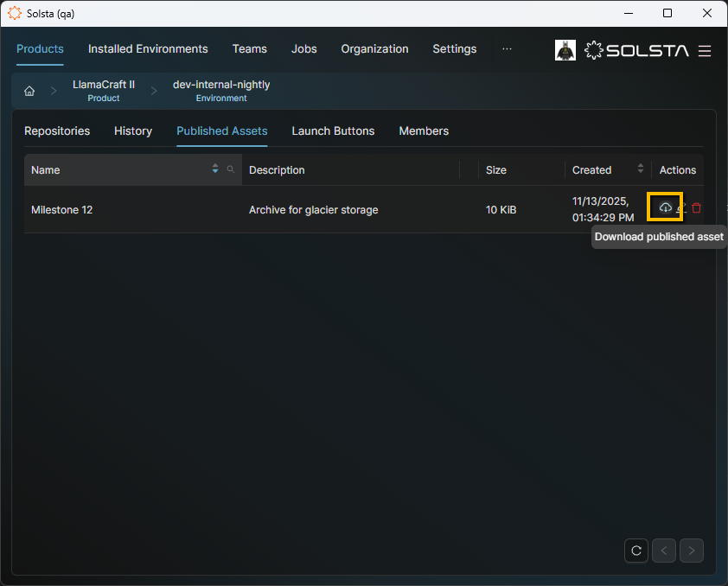The width and height of the screenshot is (728, 586).
Task: Show the Members tab
Action: [x=424, y=131]
